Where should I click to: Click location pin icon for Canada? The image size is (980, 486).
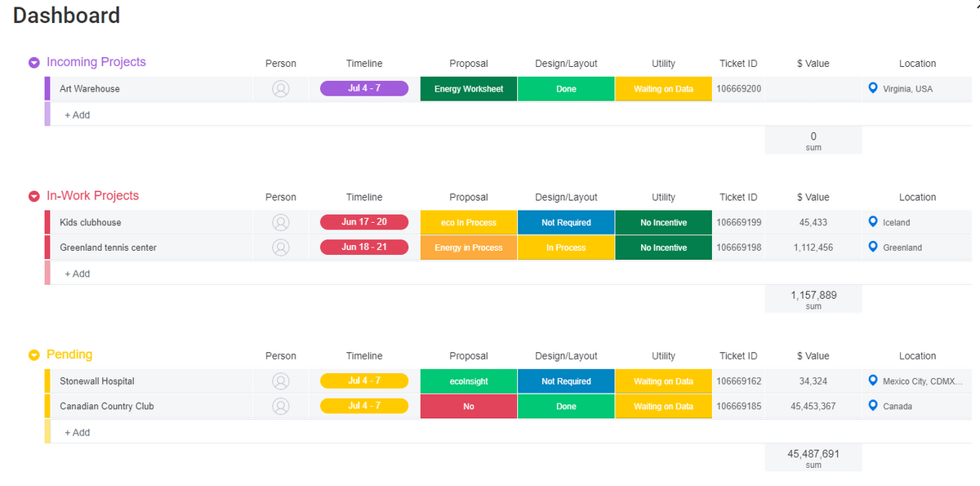pos(873,406)
